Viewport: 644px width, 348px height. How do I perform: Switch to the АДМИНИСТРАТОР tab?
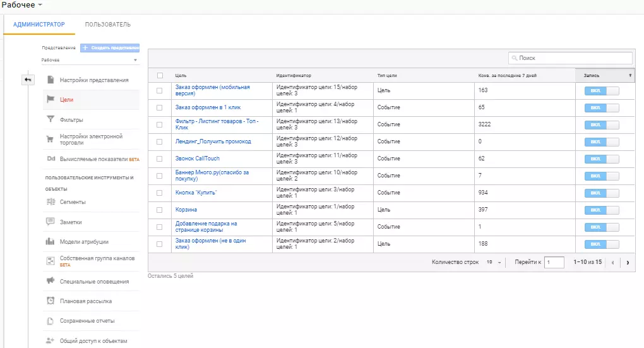tap(39, 24)
